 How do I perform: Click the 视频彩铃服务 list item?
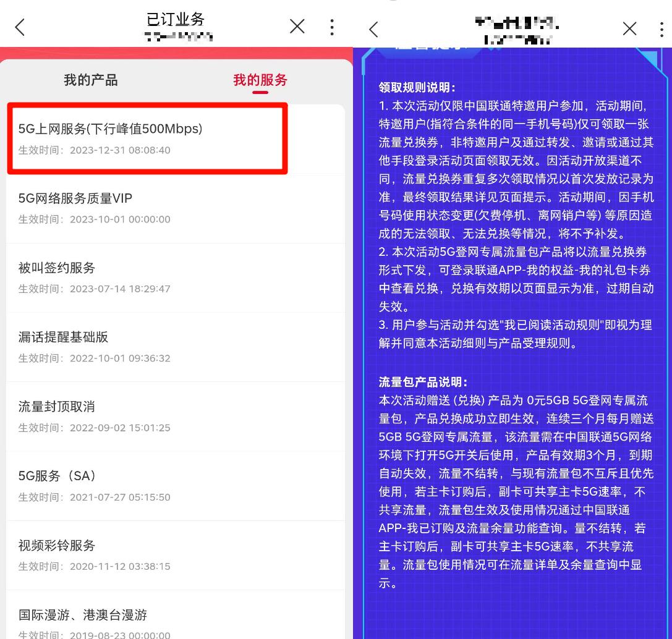coord(147,554)
